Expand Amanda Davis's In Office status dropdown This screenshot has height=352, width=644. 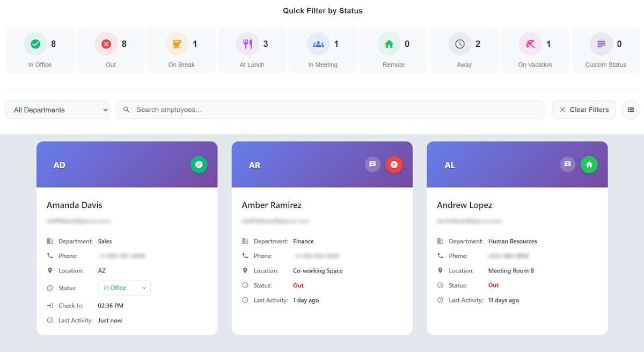[x=125, y=288]
